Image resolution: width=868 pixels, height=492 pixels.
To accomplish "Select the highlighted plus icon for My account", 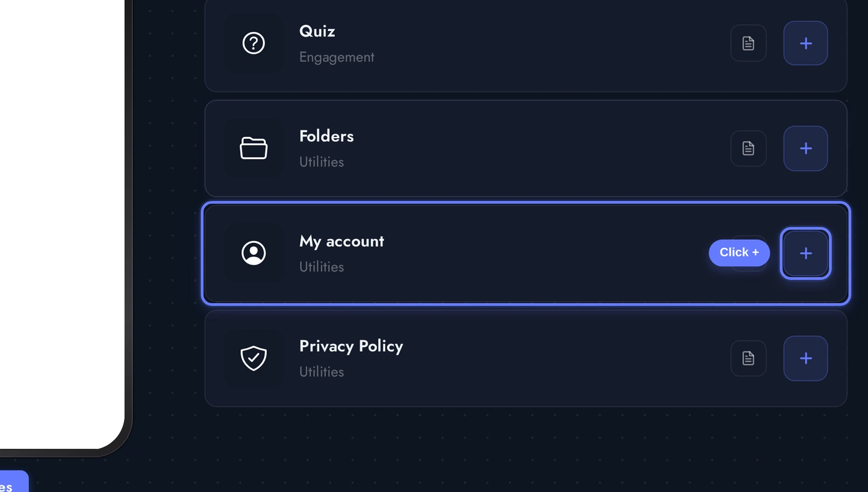I will [805, 253].
